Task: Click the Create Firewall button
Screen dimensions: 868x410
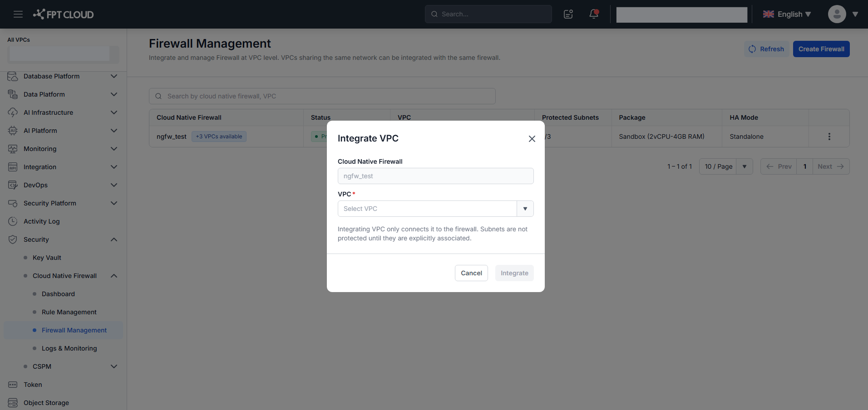Action: tap(821, 49)
